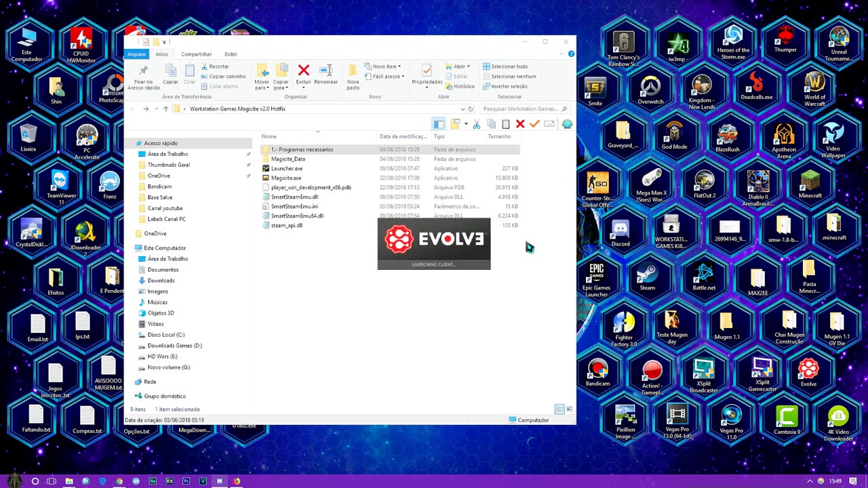This screenshot has width=868, height=488.
Task: Click the address bar path text
Action: coord(237,108)
